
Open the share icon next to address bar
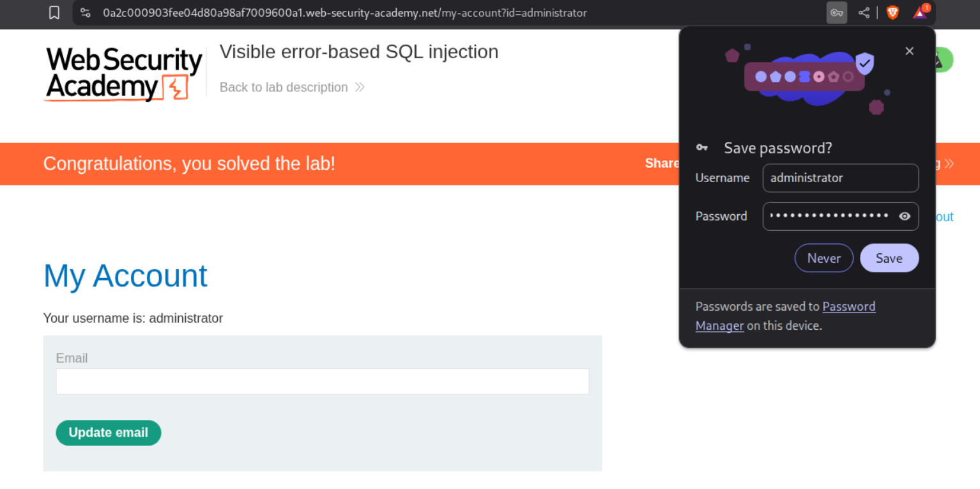tap(864, 12)
